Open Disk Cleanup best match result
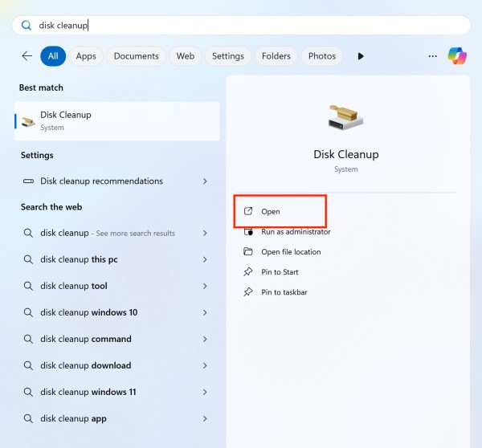The height and width of the screenshot is (448, 482). 117,121
